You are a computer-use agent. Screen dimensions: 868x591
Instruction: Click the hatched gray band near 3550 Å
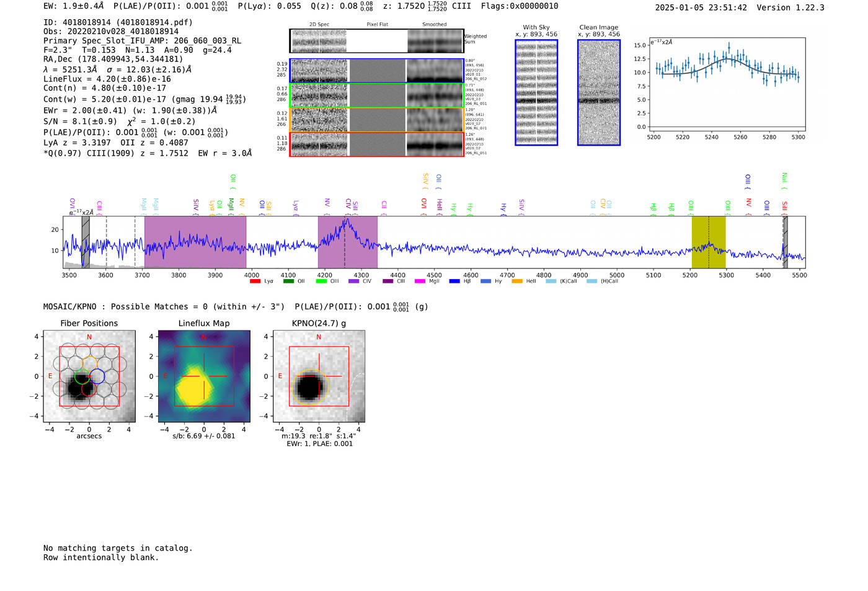[86, 242]
